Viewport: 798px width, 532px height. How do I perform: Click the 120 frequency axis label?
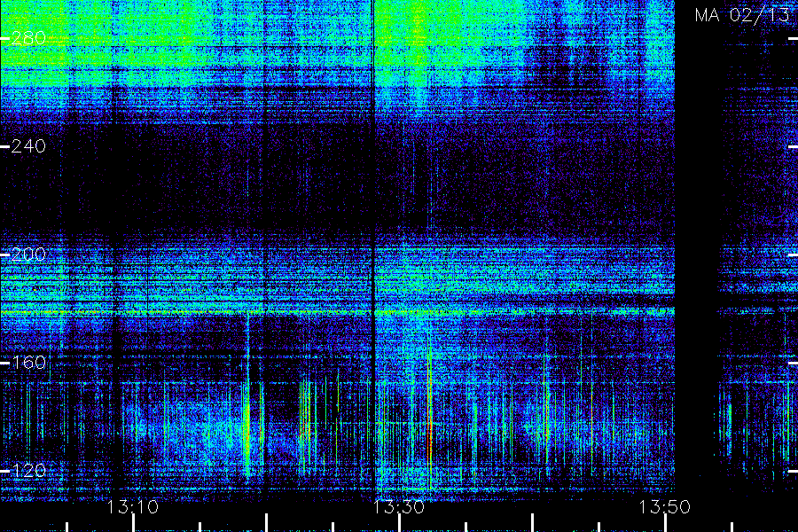click(28, 471)
